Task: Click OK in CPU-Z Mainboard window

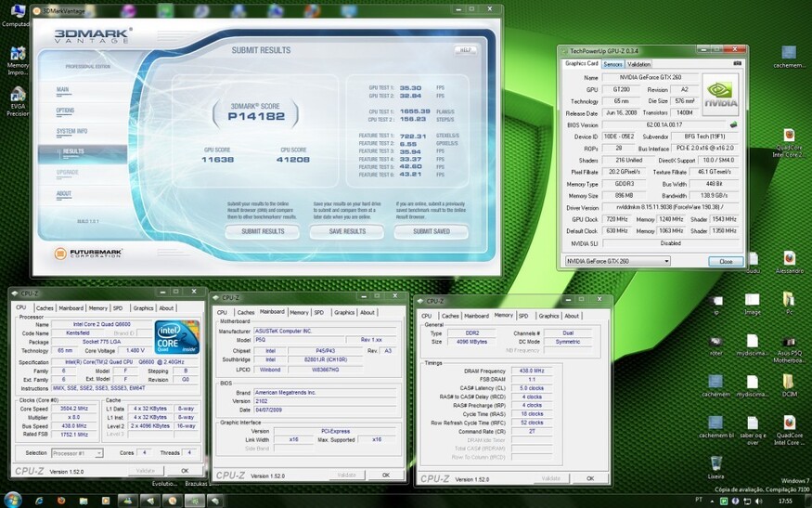Action: pos(386,475)
